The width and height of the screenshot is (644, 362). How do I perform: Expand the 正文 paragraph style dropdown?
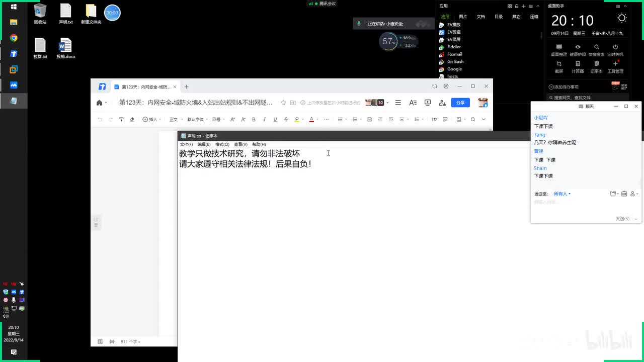tap(175, 119)
